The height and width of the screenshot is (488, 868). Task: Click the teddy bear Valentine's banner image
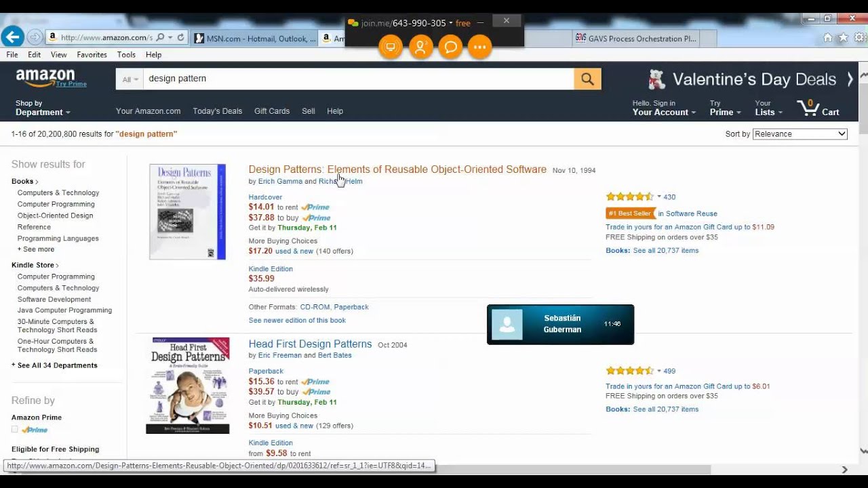(656, 79)
